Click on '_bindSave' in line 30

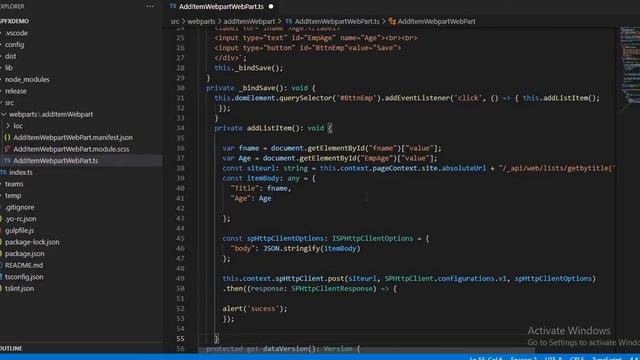257,88
